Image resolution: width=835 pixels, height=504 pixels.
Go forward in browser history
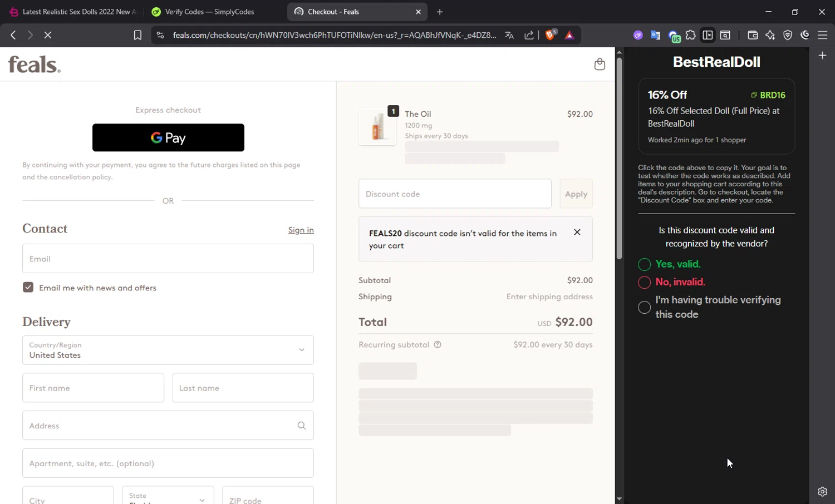click(x=30, y=35)
